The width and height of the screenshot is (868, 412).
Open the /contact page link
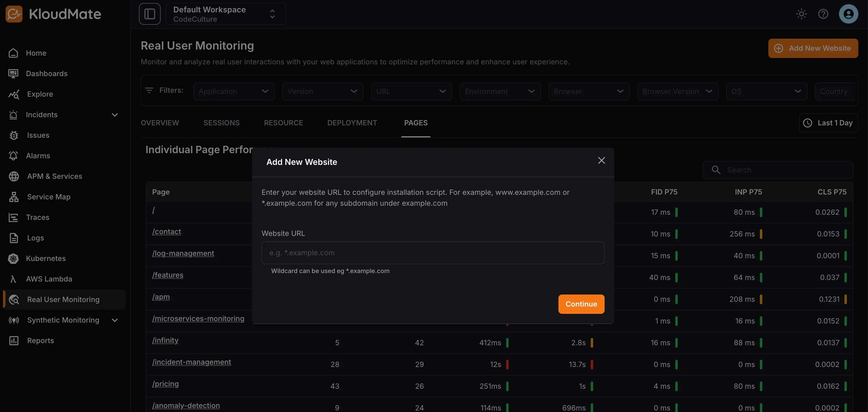(x=166, y=232)
